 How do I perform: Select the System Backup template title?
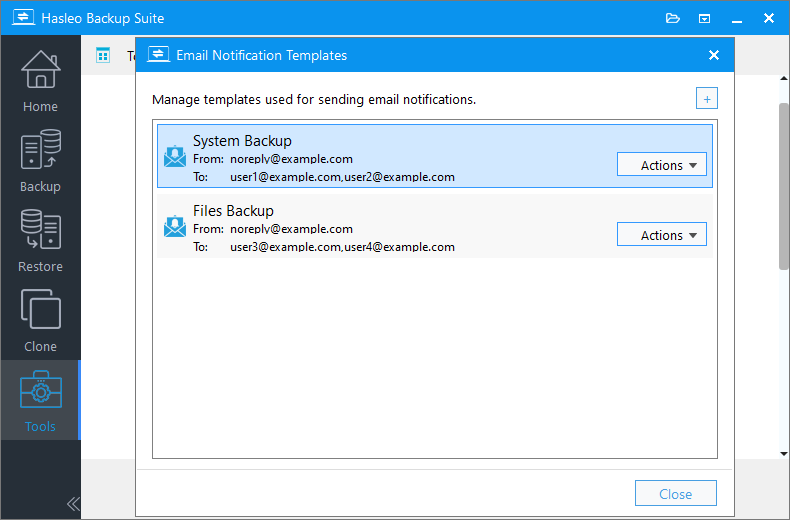(242, 141)
